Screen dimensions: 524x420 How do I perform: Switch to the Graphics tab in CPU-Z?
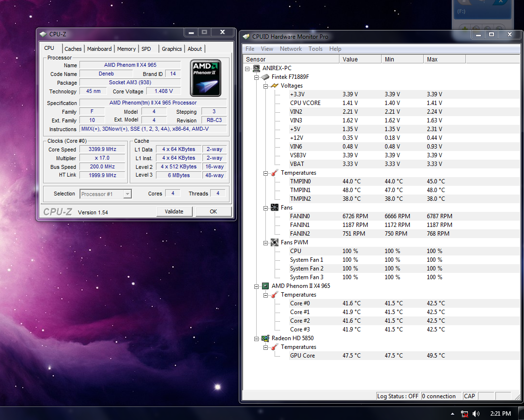[171, 48]
